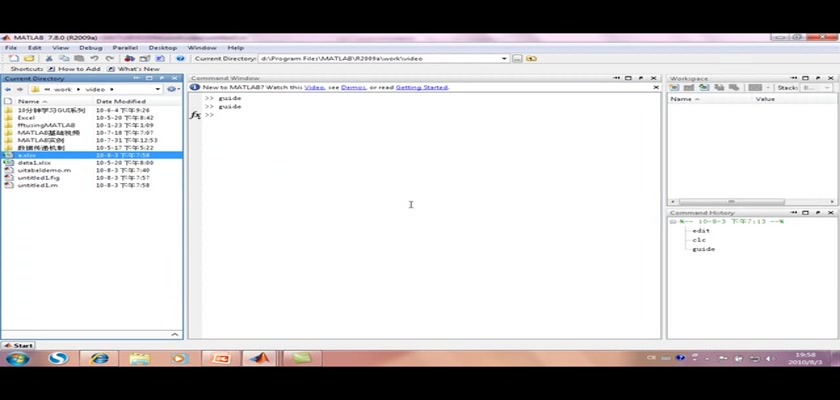Open the Help menu
Viewport: 840px width, 400px height.
coord(235,48)
